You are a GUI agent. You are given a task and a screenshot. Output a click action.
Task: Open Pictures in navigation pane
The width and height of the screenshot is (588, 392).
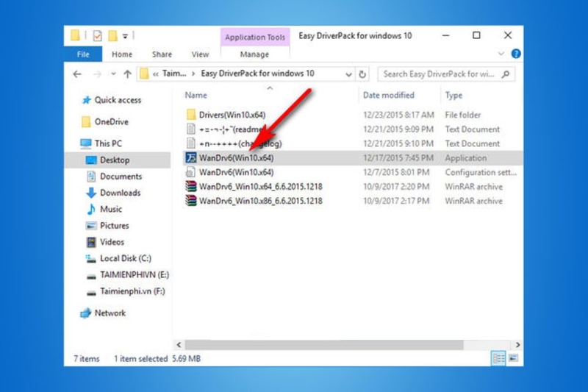click(115, 226)
